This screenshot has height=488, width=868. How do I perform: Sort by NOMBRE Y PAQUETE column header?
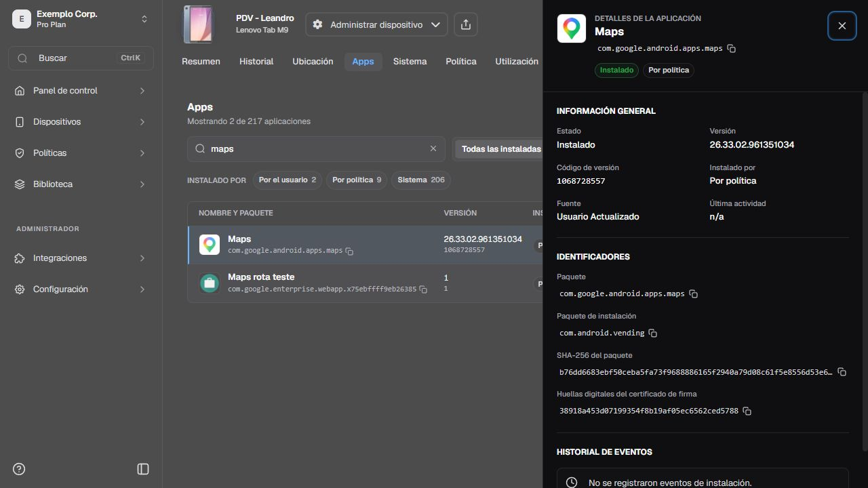(x=235, y=213)
